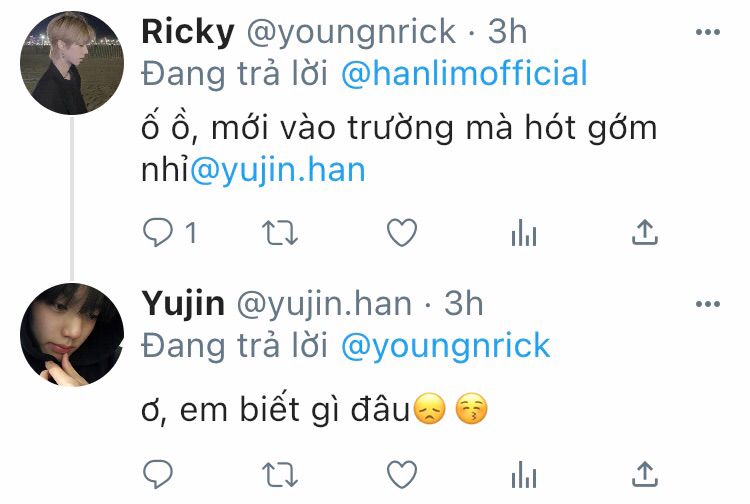The image size is (750, 504).
Task: Like Yujin's tweet with the heart
Action: 402,474
